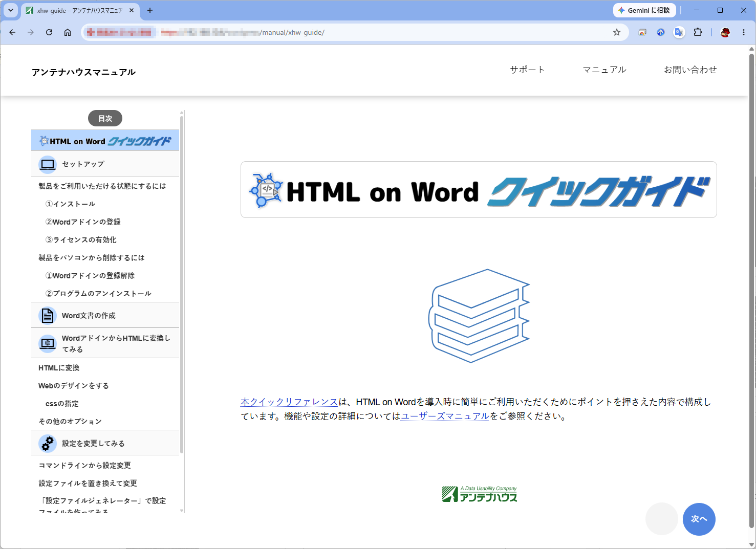This screenshot has width=756, height=549.
Task: Click the アンテナハウス company logo
Action: pos(480,494)
